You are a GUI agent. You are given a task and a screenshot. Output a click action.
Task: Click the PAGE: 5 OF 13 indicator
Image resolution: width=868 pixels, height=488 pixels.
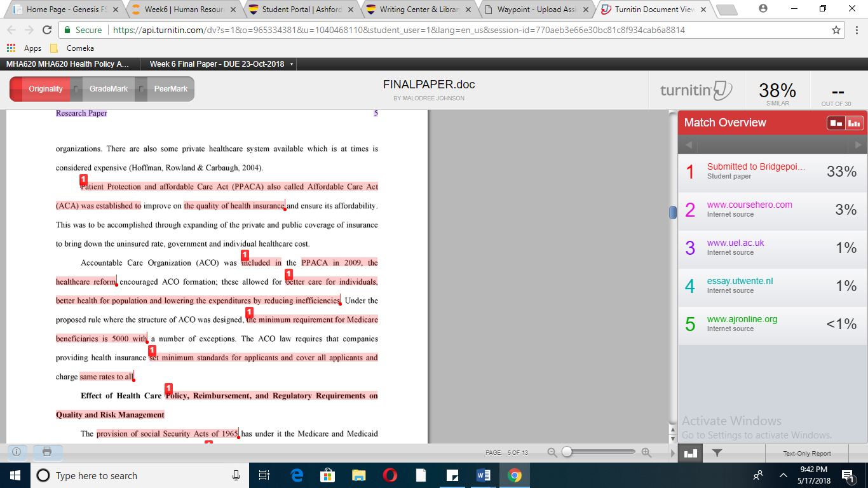coord(506,452)
